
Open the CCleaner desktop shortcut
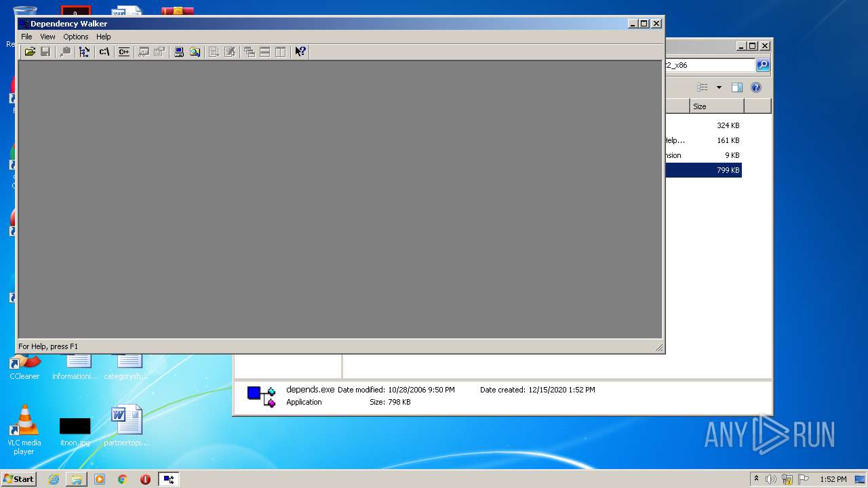tap(24, 366)
